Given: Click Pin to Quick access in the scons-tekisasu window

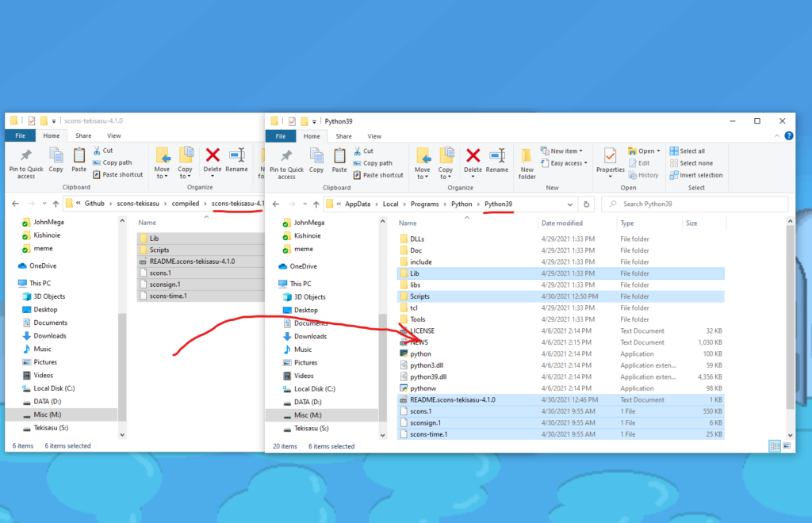Looking at the screenshot, I should click(x=26, y=163).
